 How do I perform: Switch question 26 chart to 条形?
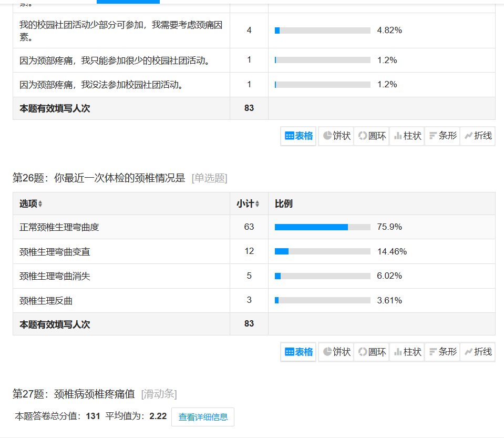coord(443,352)
